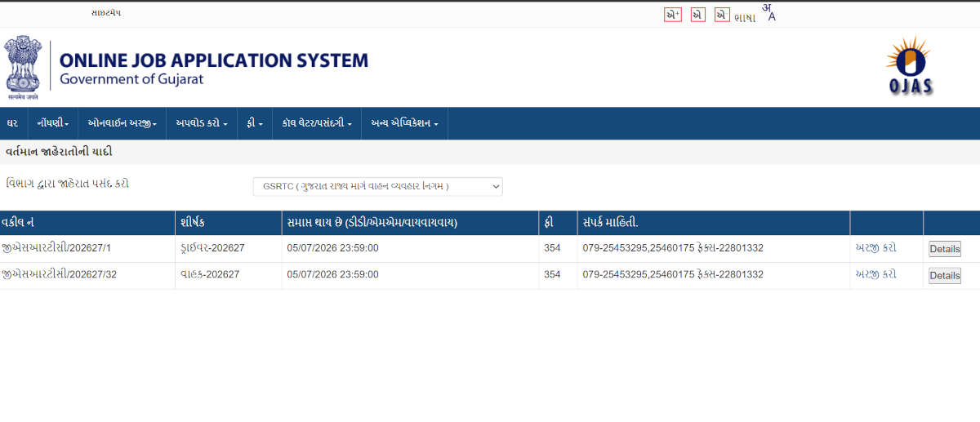The height and width of the screenshot is (422, 980).
Task: Expand the કોલ લેટર/પસંદગી menu
Action: tap(317, 123)
